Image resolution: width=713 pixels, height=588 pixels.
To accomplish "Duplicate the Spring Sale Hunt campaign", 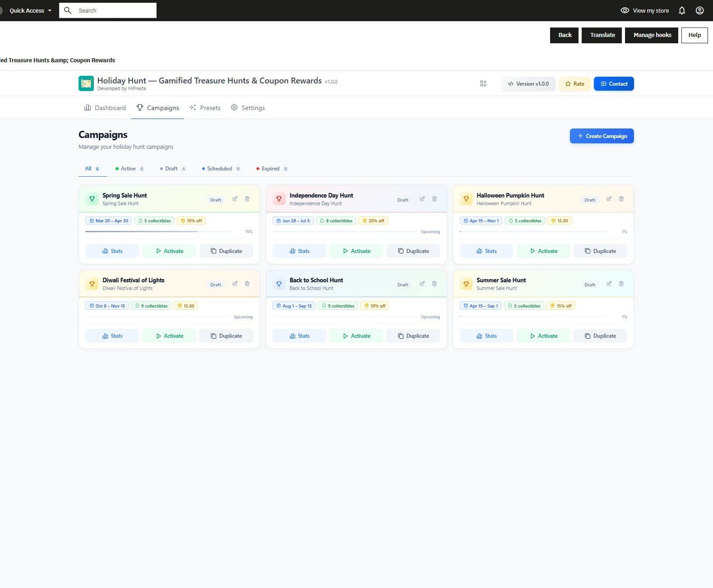I will pyautogui.click(x=226, y=251).
